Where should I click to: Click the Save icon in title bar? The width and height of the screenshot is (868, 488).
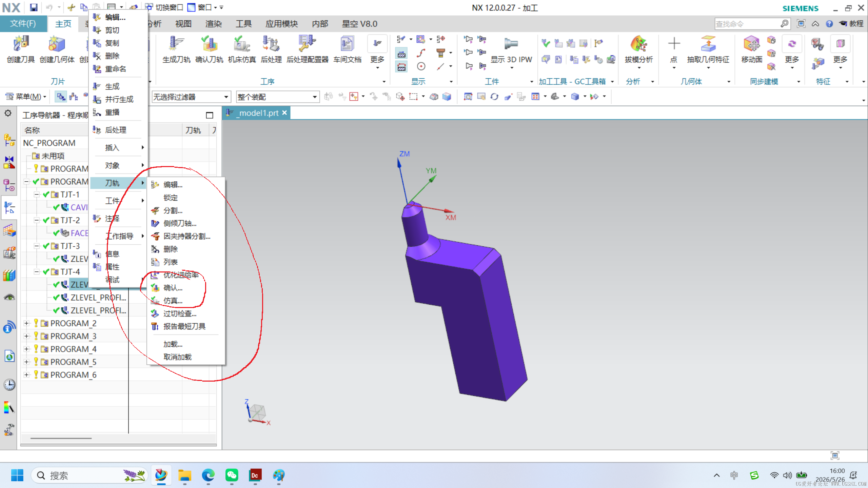[34, 7]
